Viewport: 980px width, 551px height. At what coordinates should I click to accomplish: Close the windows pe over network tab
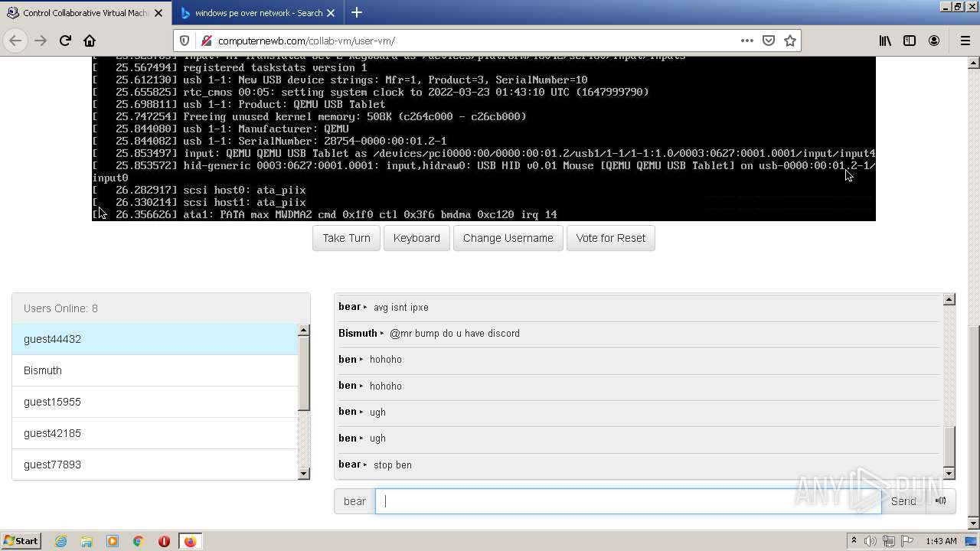tap(332, 13)
